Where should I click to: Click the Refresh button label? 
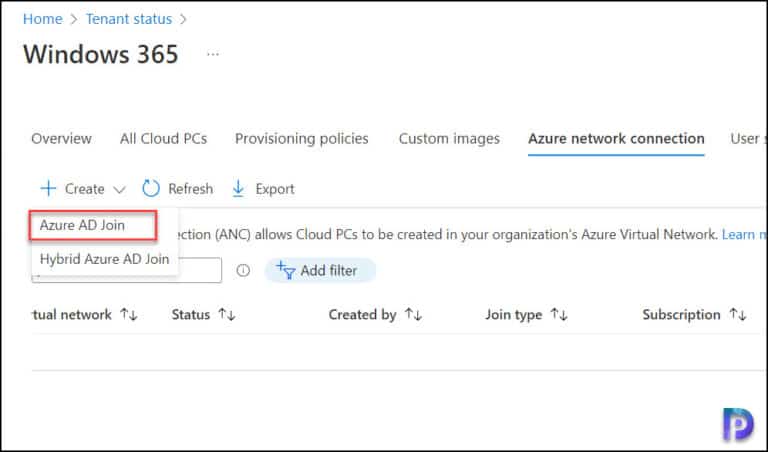coord(191,189)
